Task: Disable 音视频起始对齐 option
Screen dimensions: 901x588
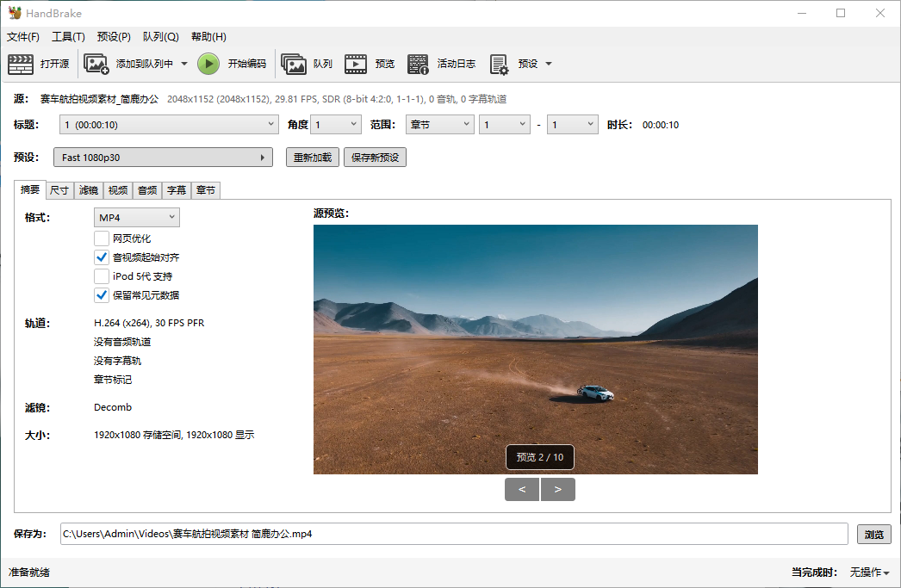Action: pos(103,257)
